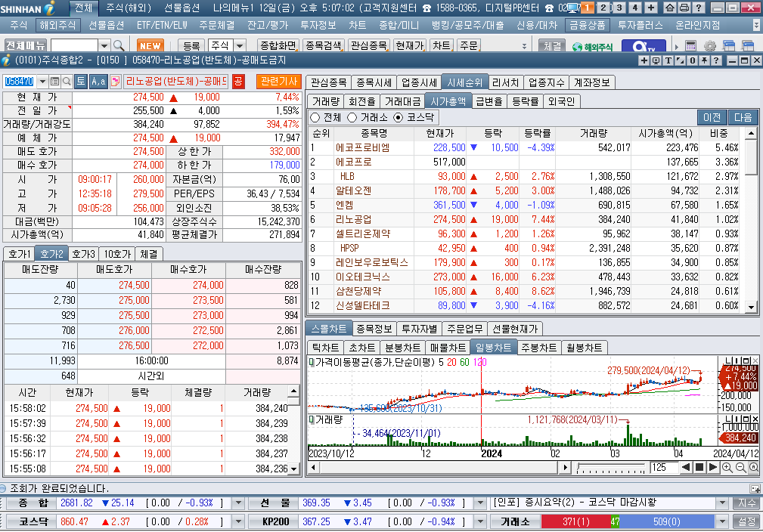The image size is (763, 532).
Task: Click the stock search magnifier next to code field
Action: pos(67,81)
